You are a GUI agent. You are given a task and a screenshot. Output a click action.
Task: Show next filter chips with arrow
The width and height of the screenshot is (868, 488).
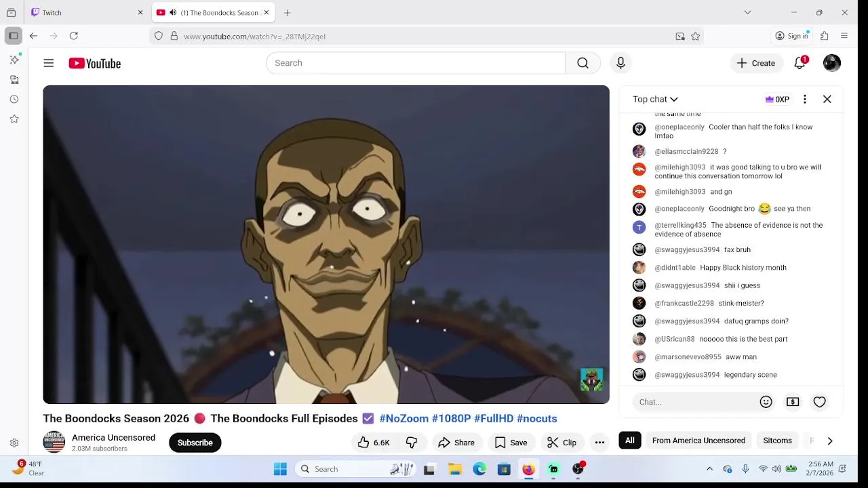(x=829, y=441)
